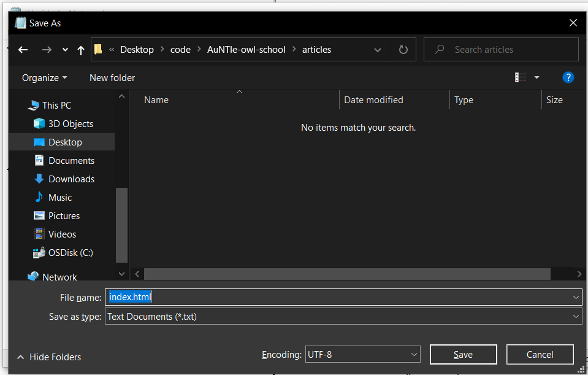Close the Save As dialog
This screenshot has width=588, height=375.
(x=573, y=23)
